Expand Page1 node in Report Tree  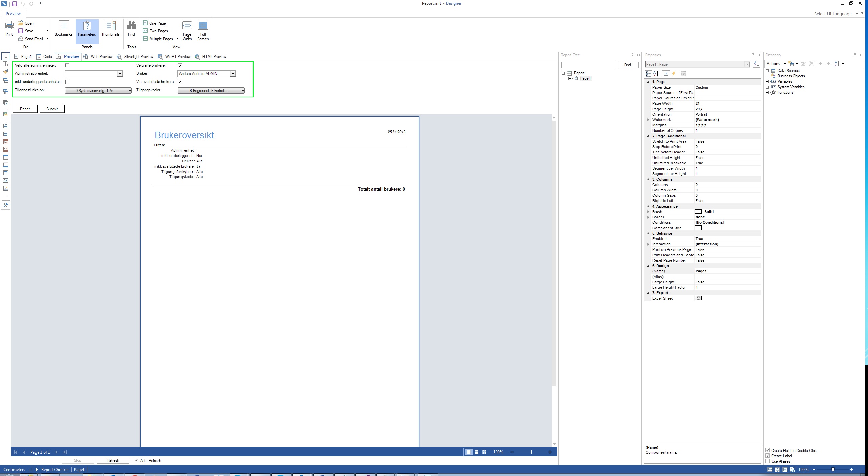click(570, 78)
